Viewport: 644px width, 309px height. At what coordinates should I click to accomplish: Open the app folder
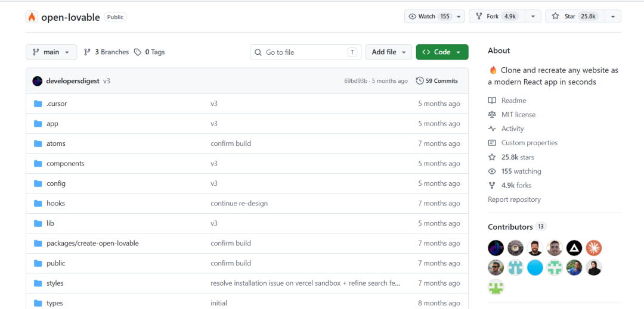[x=52, y=123]
